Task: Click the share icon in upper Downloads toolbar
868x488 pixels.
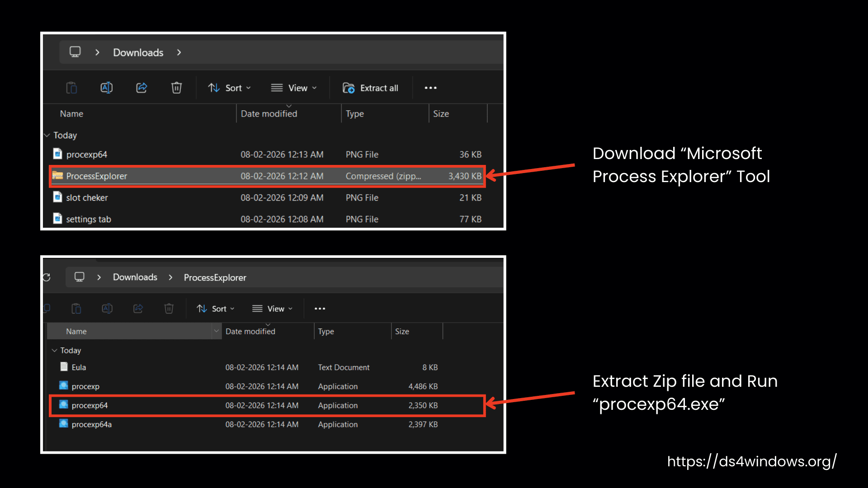Action: coord(142,88)
